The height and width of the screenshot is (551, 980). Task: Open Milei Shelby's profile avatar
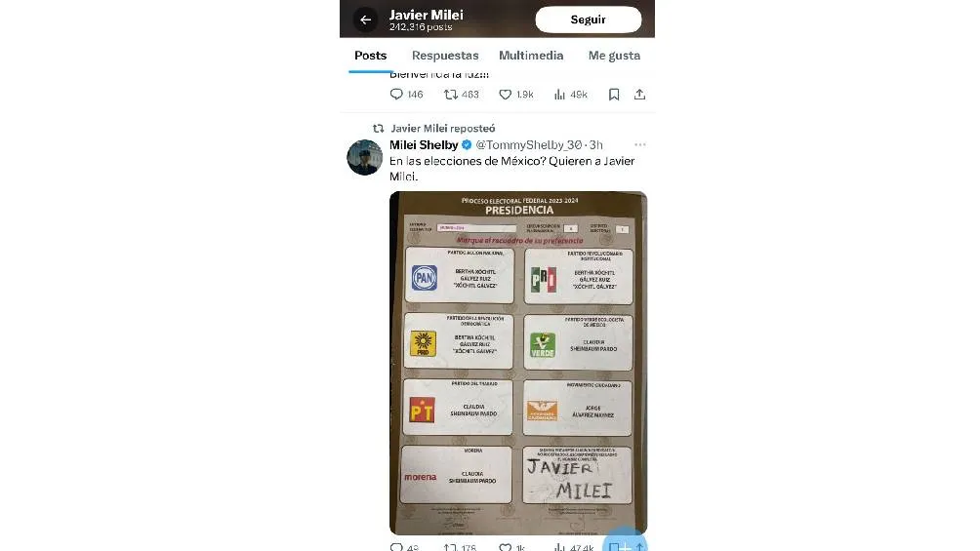point(364,157)
